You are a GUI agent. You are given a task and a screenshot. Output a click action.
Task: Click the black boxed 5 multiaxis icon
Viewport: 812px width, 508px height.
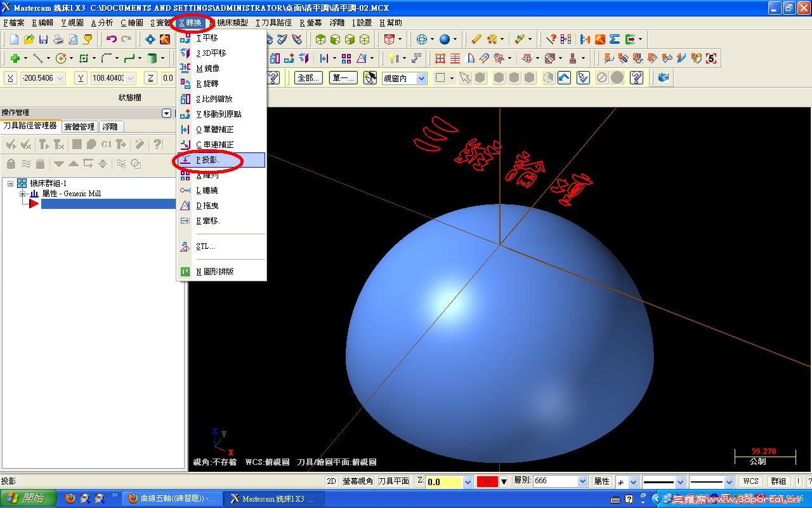tap(712, 58)
